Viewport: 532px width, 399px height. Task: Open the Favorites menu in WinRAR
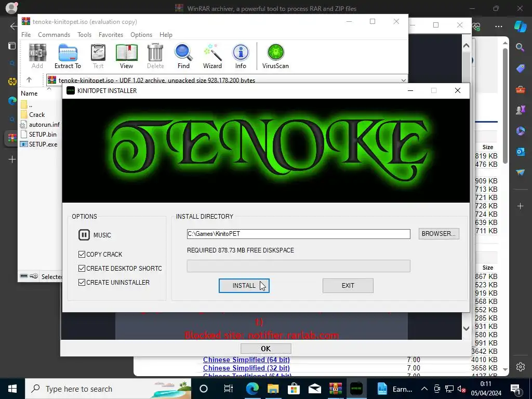pos(111,35)
